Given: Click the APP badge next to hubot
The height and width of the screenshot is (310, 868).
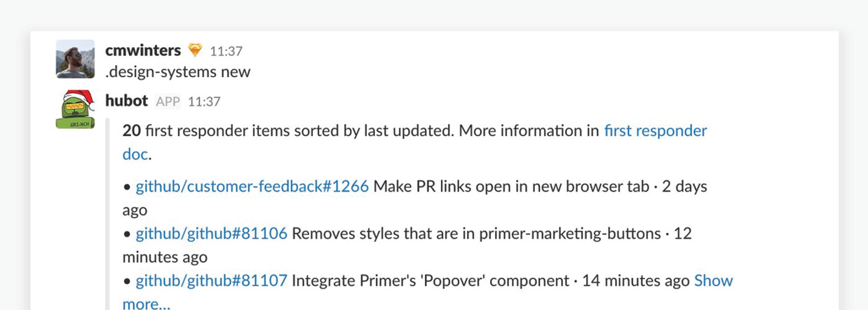Looking at the screenshot, I should 168,102.
